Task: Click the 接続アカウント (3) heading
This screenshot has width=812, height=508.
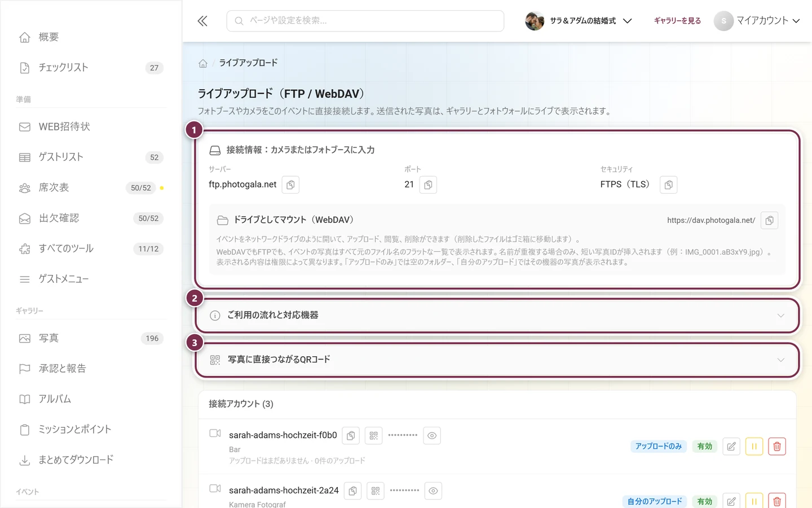Action: click(241, 404)
